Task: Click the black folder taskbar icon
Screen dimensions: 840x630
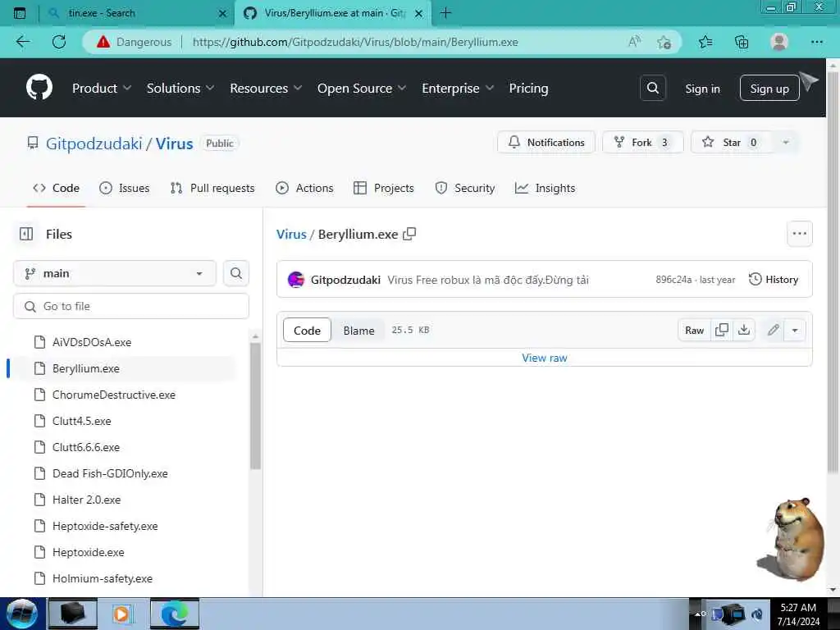Action: (73, 614)
